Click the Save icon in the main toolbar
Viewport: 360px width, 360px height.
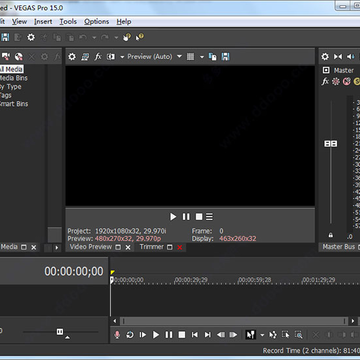(x=5, y=37)
